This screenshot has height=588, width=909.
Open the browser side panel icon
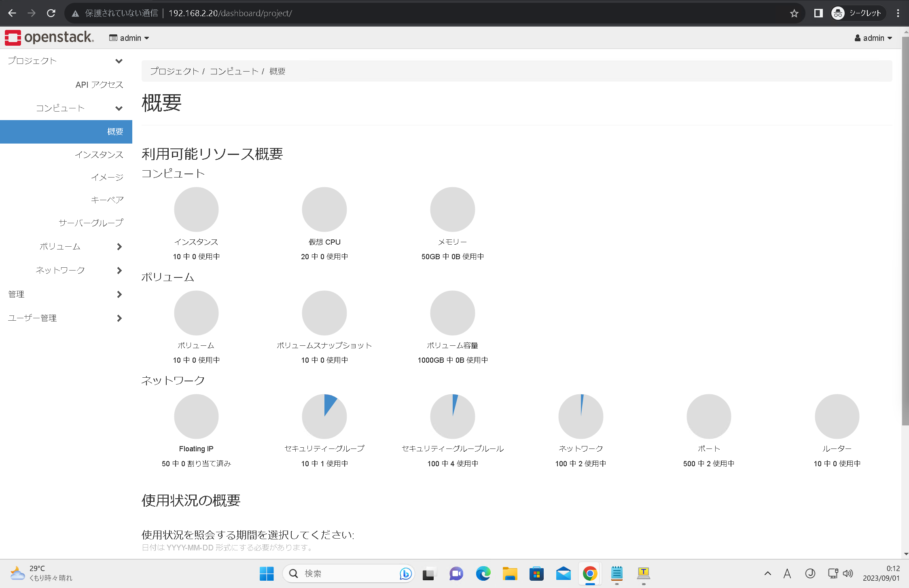[818, 13]
